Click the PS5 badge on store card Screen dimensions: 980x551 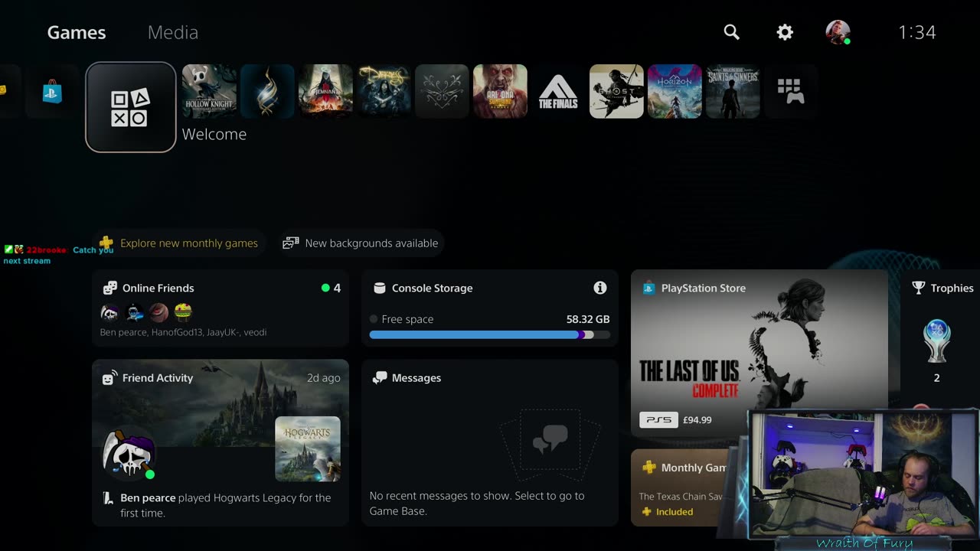(658, 419)
